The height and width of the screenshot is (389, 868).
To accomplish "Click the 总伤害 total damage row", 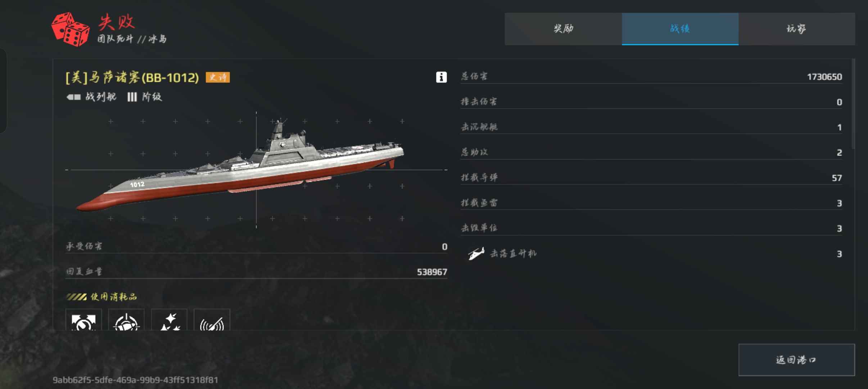I will [x=651, y=76].
